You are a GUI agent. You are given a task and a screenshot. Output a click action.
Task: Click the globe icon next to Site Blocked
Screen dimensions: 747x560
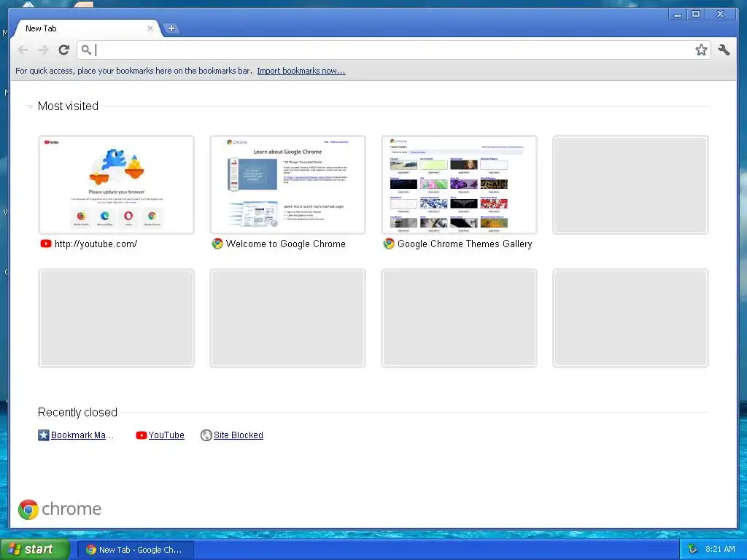click(206, 435)
